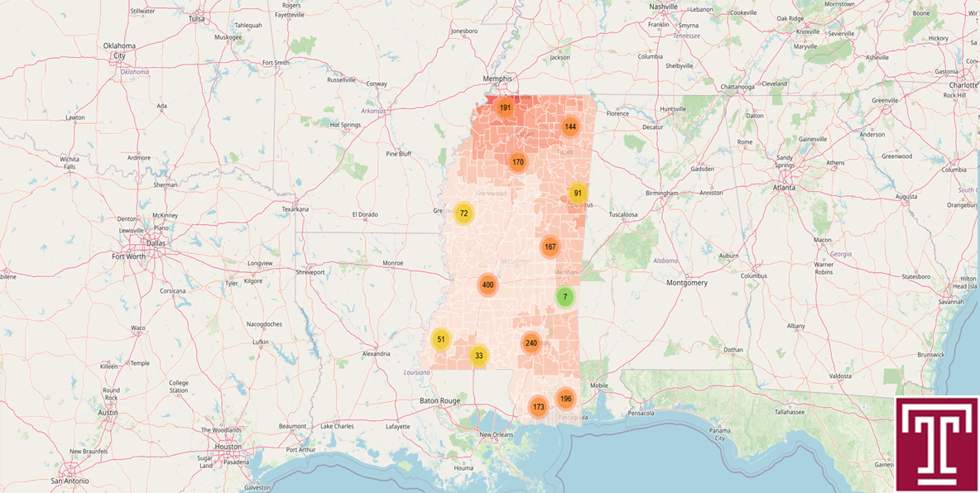Image resolution: width=980 pixels, height=493 pixels.
Task: Click the Houston city label
Action: tap(228, 447)
